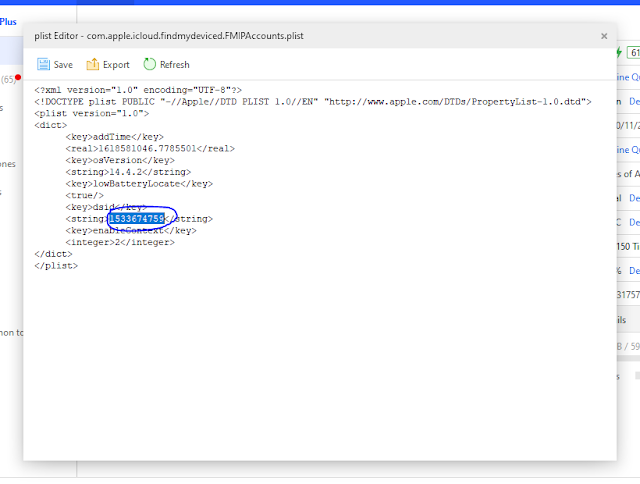Viewport: 640px width, 484px height.
Task: Click the plist Editor title text
Action: coord(169,36)
